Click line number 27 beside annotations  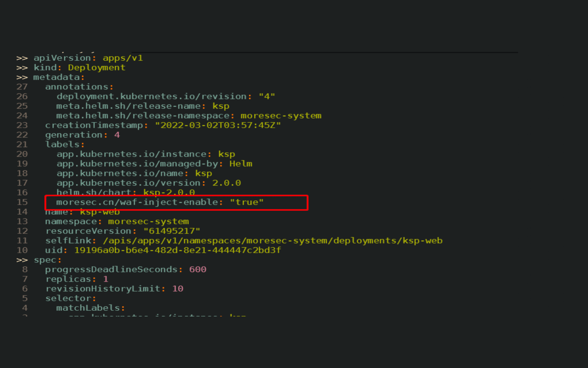22,87
